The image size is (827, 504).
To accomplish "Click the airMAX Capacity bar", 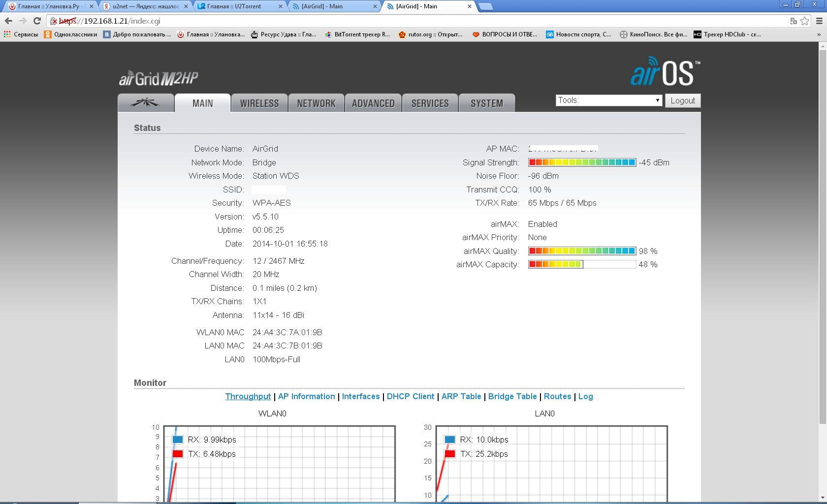I will coord(582,264).
